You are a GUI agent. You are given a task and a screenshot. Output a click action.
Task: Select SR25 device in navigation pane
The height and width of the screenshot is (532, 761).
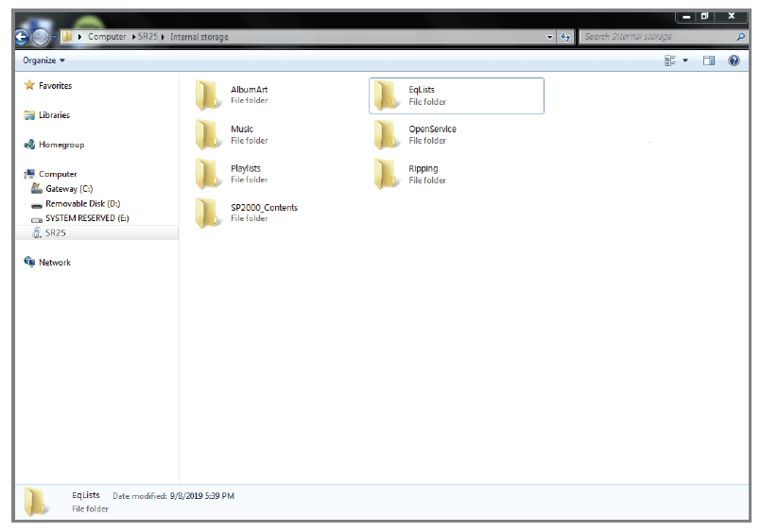tap(56, 232)
